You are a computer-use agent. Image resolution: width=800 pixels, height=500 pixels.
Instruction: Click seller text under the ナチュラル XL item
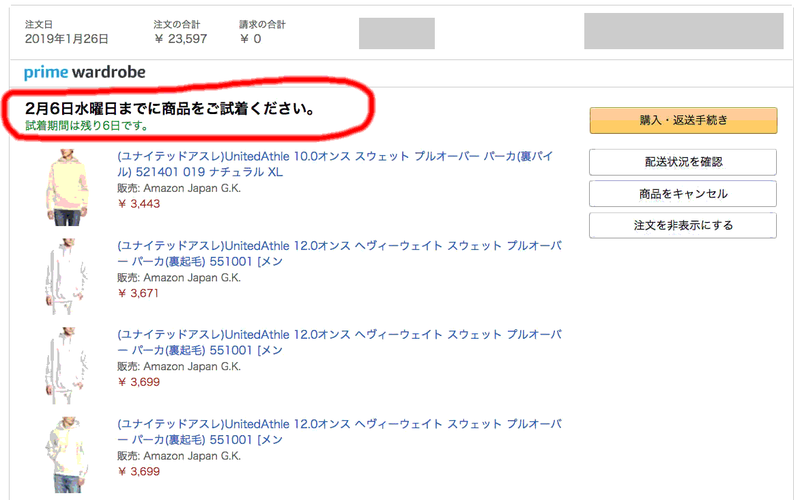click(x=179, y=188)
